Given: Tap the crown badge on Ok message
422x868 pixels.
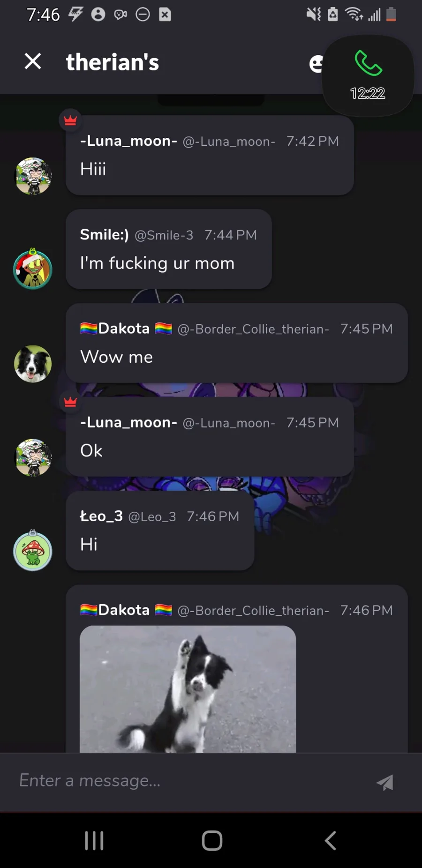Looking at the screenshot, I should (70, 402).
